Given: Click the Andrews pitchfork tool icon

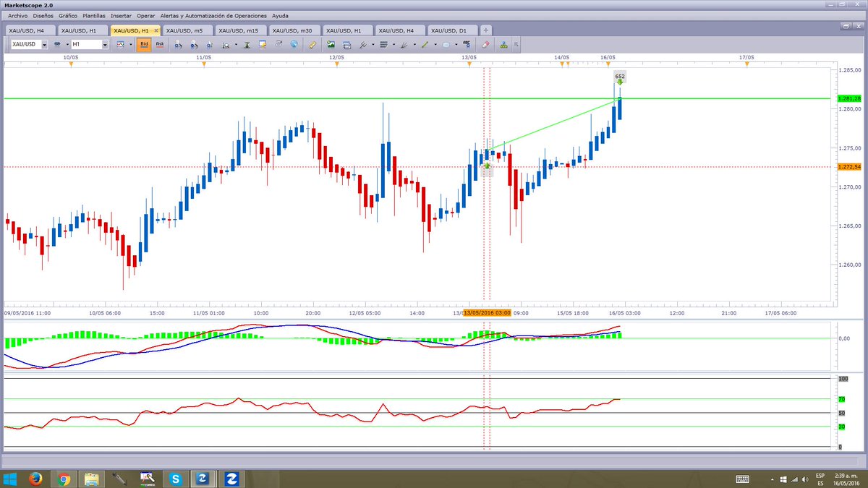Looking at the screenshot, I should (x=363, y=44).
